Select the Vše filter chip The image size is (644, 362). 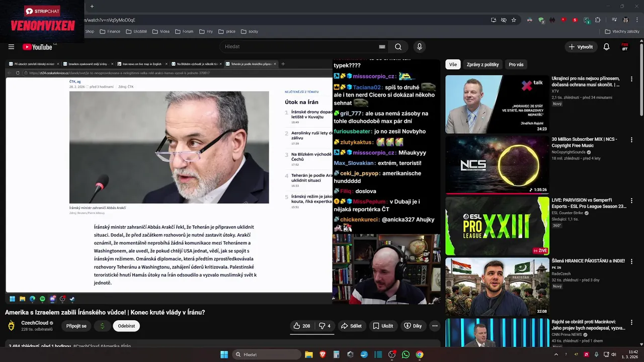(x=453, y=64)
